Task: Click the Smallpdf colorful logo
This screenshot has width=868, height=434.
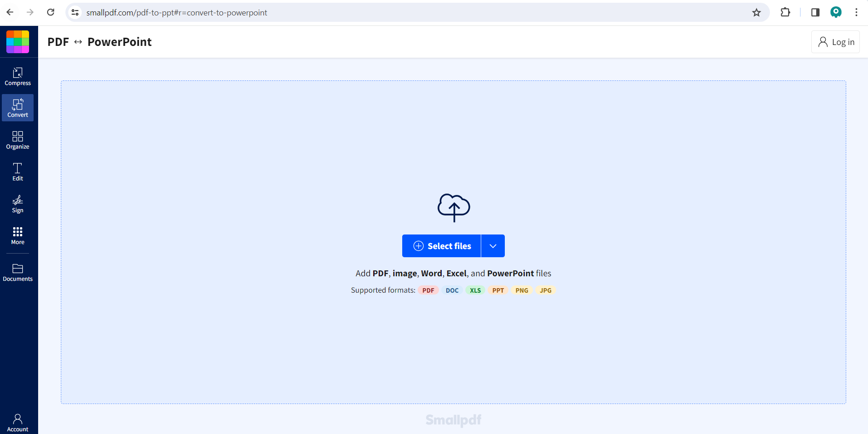Action: pyautogui.click(x=18, y=42)
